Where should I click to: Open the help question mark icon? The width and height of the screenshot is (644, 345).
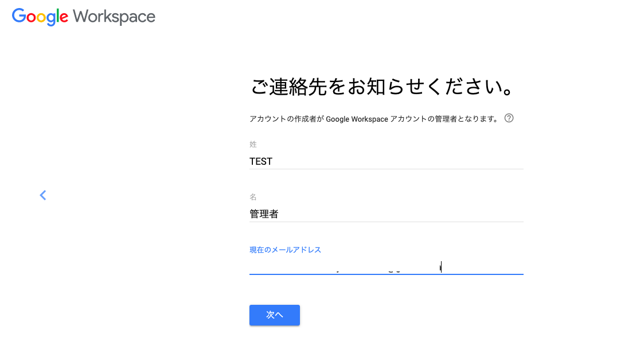(x=509, y=118)
